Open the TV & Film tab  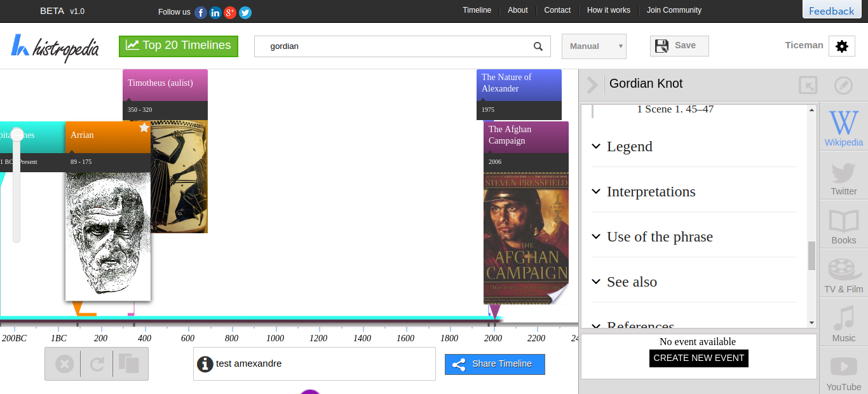[843, 273]
